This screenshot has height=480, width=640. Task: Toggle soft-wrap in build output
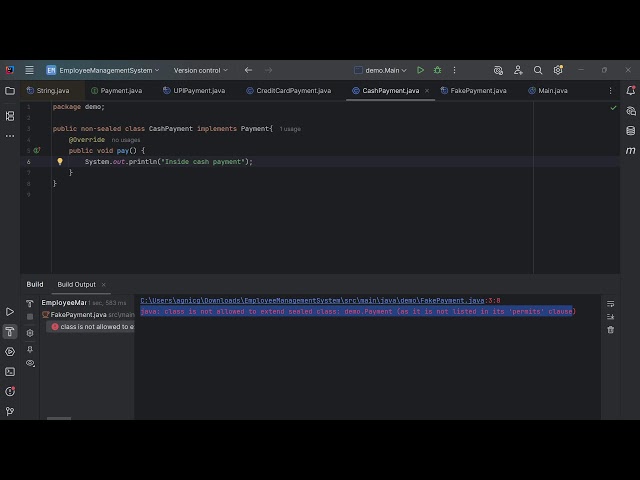(x=611, y=304)
